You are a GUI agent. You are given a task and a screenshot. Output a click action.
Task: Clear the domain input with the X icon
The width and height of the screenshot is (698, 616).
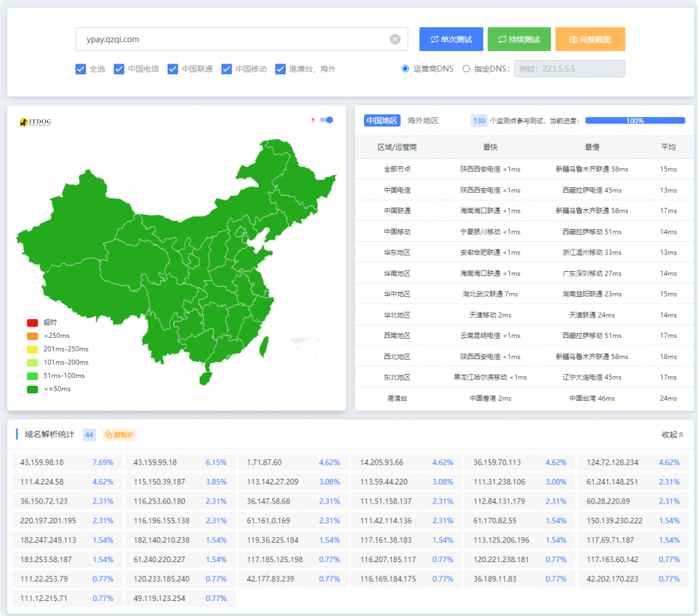point(395,40)
